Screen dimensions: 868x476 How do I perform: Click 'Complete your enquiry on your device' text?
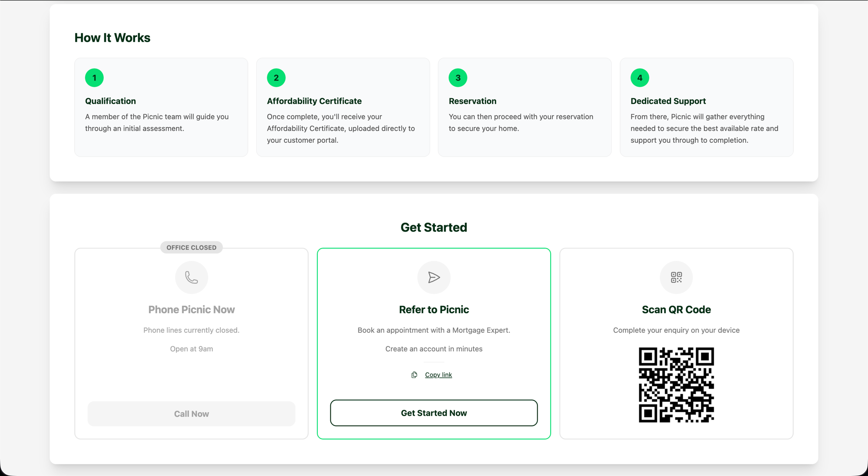676,330
